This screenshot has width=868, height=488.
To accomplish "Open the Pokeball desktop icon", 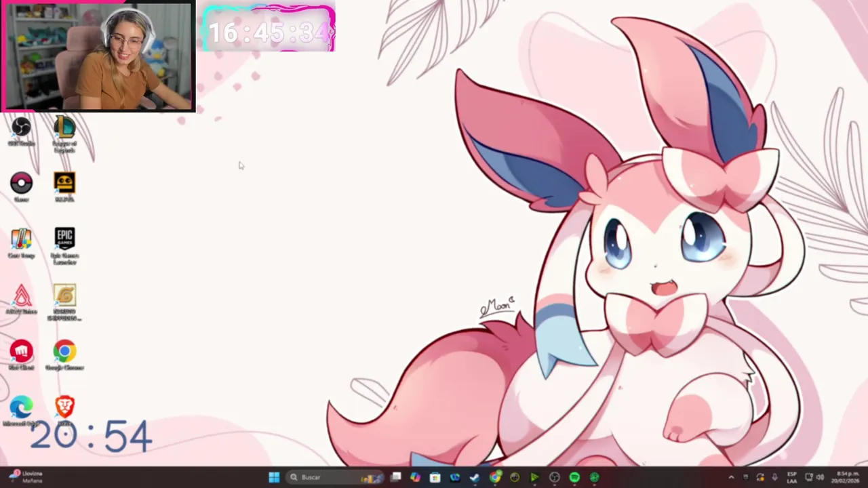I will pos(21,187).
